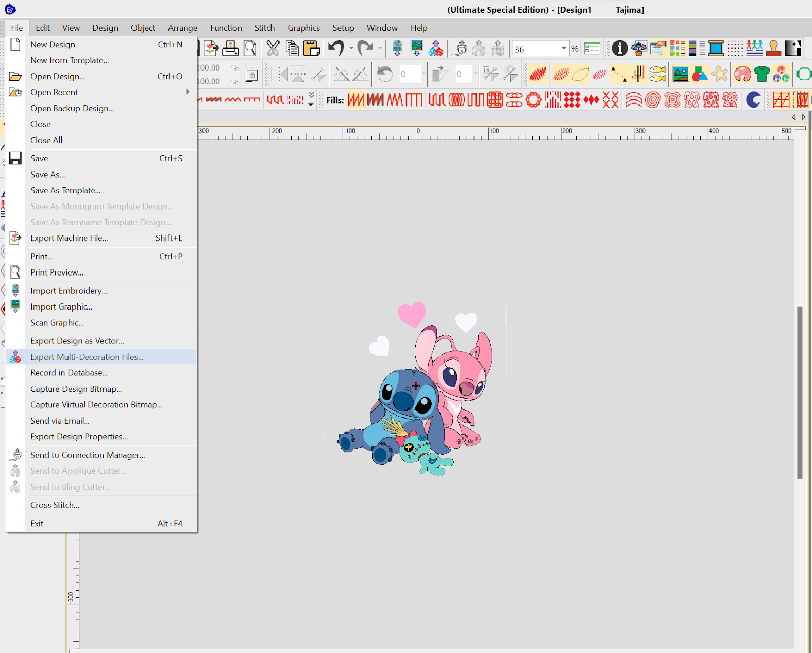Open the Redo history dropdown arrow
Viewport: 812px width, 653px height.
(380, 49)
